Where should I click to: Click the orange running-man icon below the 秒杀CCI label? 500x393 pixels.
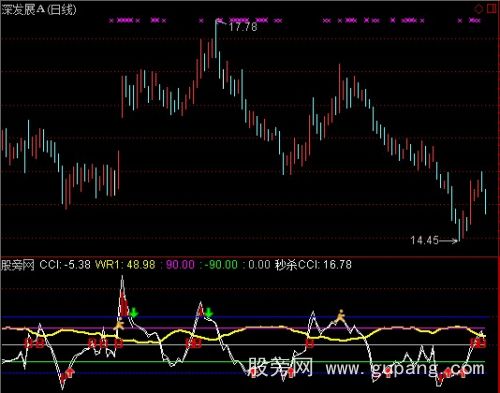pyautogui.click(x=340, y=315)
